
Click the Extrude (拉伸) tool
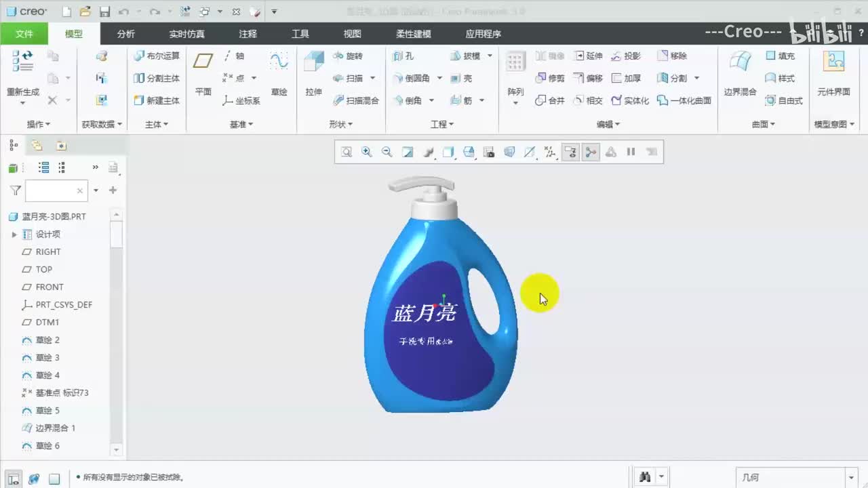(313, 75)
